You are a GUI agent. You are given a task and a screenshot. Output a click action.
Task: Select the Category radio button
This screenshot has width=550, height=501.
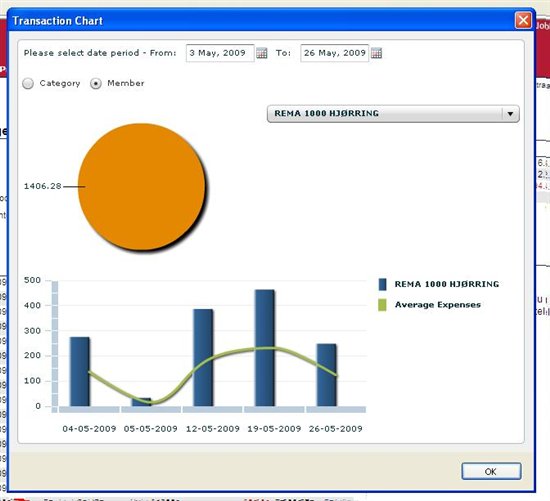28,84
